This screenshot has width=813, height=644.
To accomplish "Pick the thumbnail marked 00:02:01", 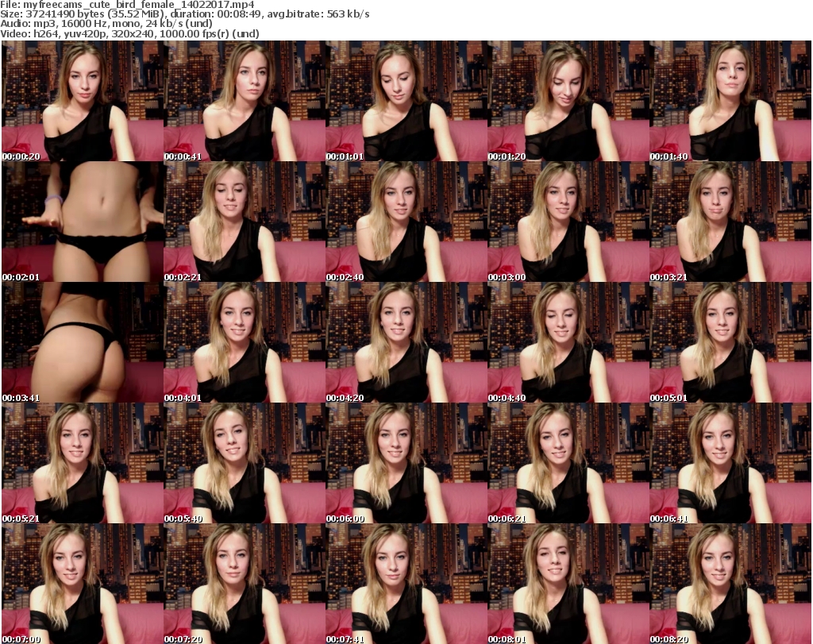I will point(83,222).
